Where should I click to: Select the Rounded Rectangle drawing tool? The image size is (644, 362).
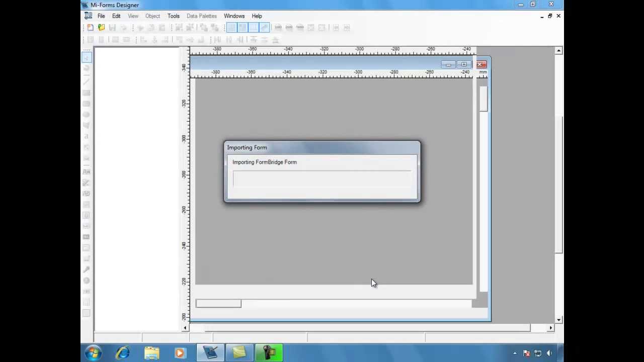(87, 104)
